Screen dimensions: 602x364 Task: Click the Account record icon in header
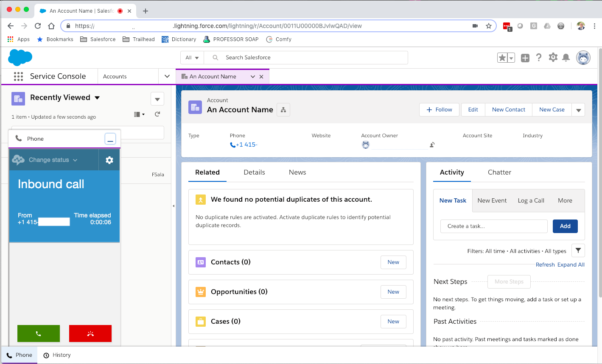click(195, 107)
